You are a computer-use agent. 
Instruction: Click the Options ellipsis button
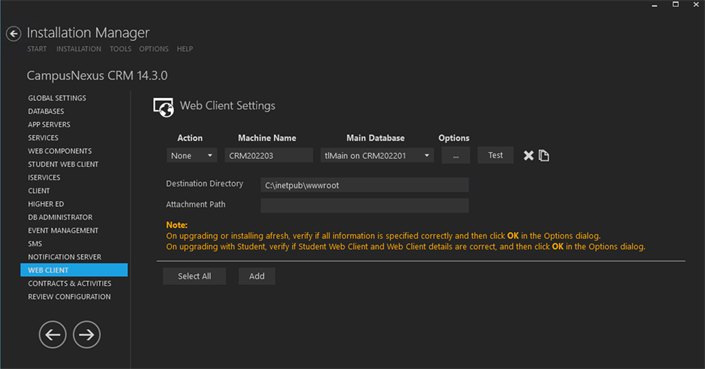455,156
